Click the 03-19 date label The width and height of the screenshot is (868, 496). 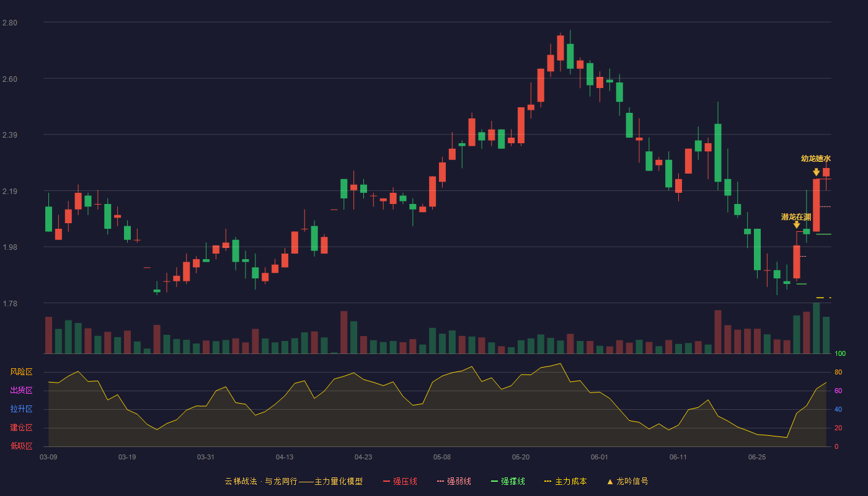(127, 457)
